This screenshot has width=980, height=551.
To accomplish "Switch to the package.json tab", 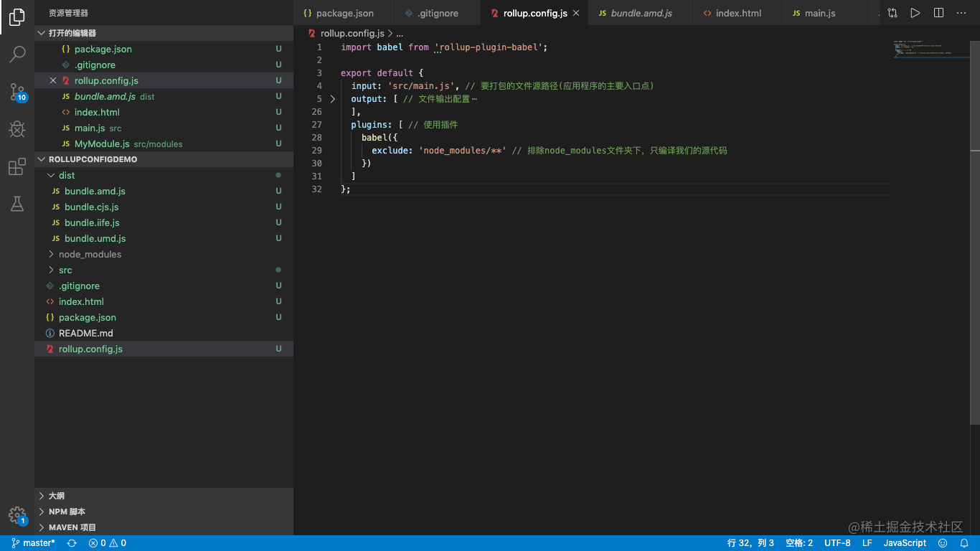I will [344, 13].
